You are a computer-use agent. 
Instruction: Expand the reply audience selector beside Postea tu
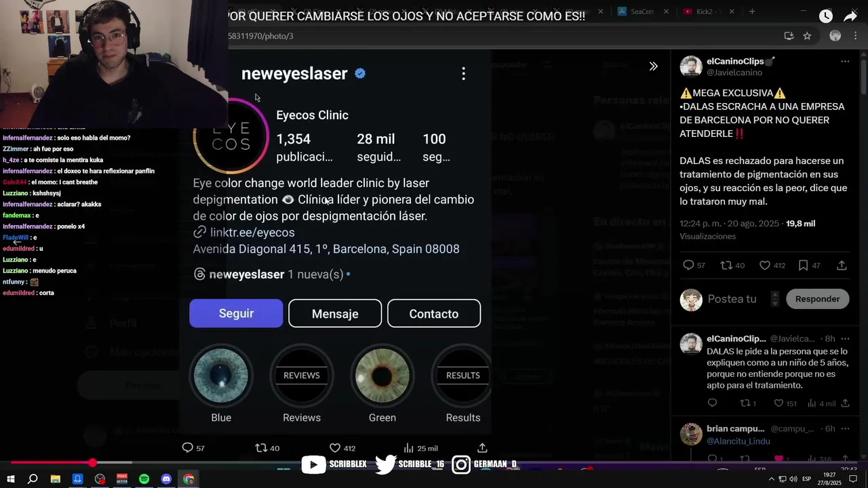(775, 299)
